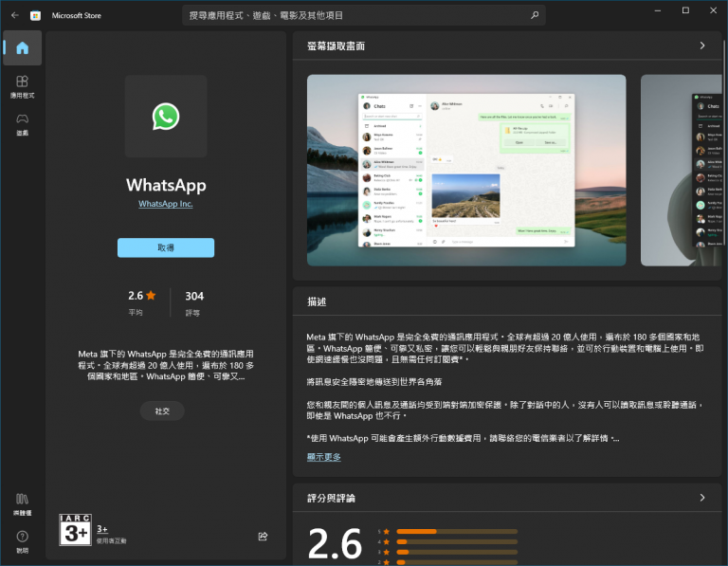Open the 3+ age rating link
The width and height of the screenshot is (728, 566).
(x=102, y=529)
